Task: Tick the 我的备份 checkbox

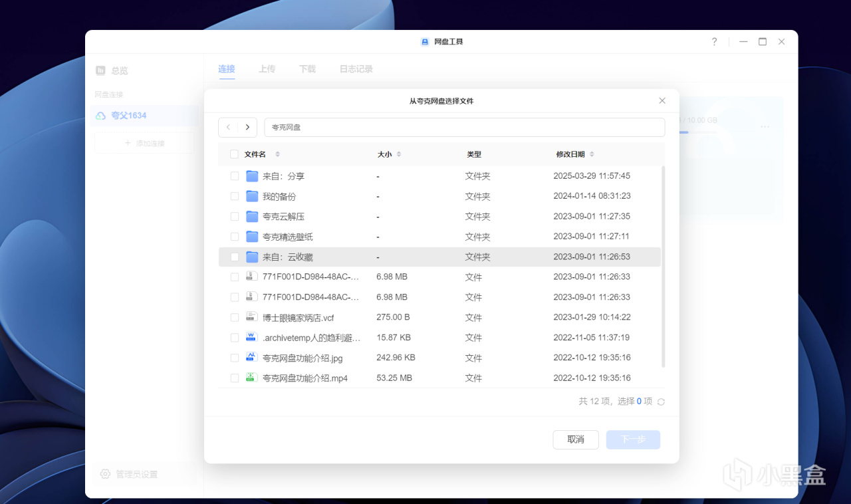Action: click(235, 196)
